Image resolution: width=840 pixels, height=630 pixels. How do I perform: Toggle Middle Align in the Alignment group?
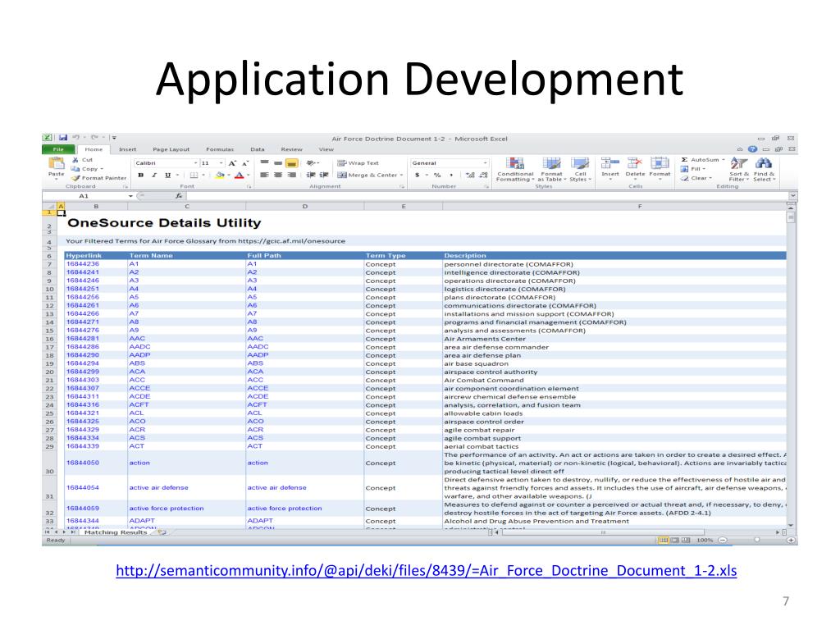(278, 163)
